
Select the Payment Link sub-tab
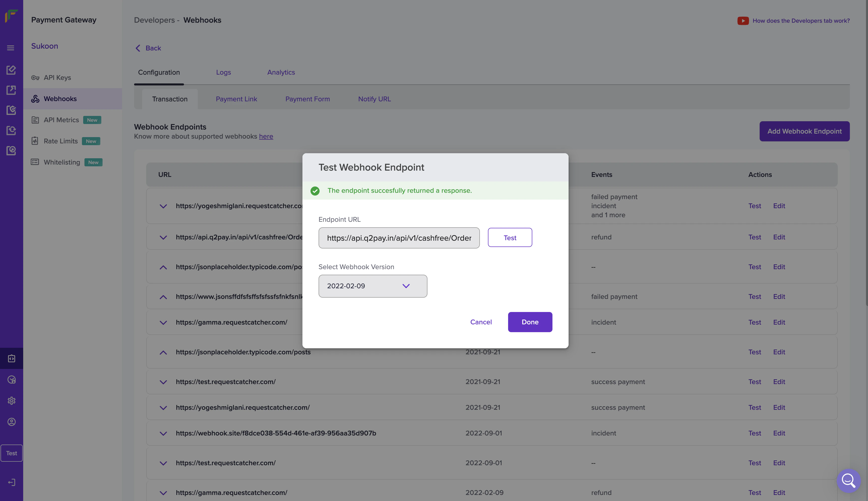pos(236,99)
